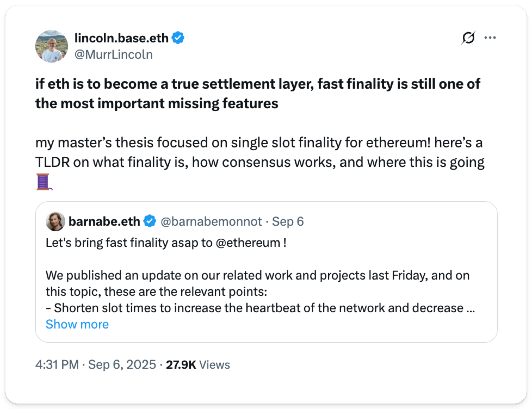Image resolution: width=532 pixels, height=409 pixels.
Task: Open the @ethereum mention
Action: pyautogui.click(x=248, y=243)
